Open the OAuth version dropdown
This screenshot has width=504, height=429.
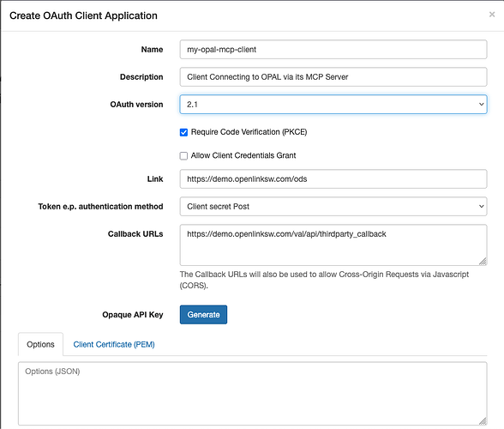click(333, 105)
